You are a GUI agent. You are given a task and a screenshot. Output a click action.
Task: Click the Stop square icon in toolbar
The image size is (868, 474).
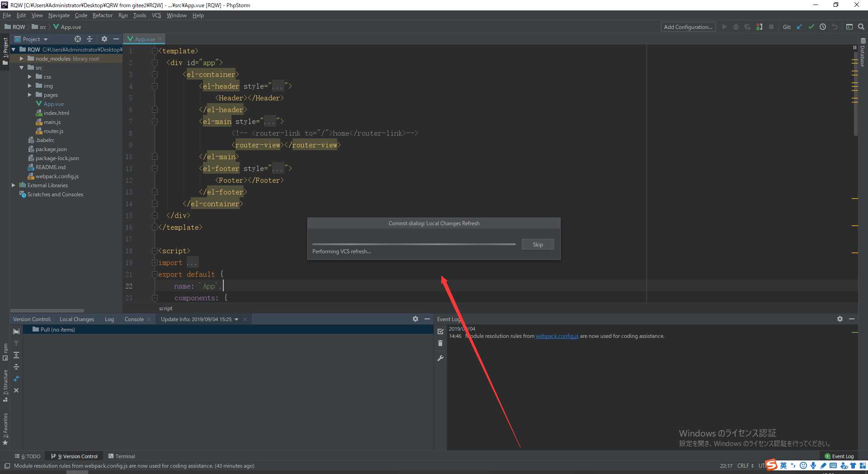[771, 27]
